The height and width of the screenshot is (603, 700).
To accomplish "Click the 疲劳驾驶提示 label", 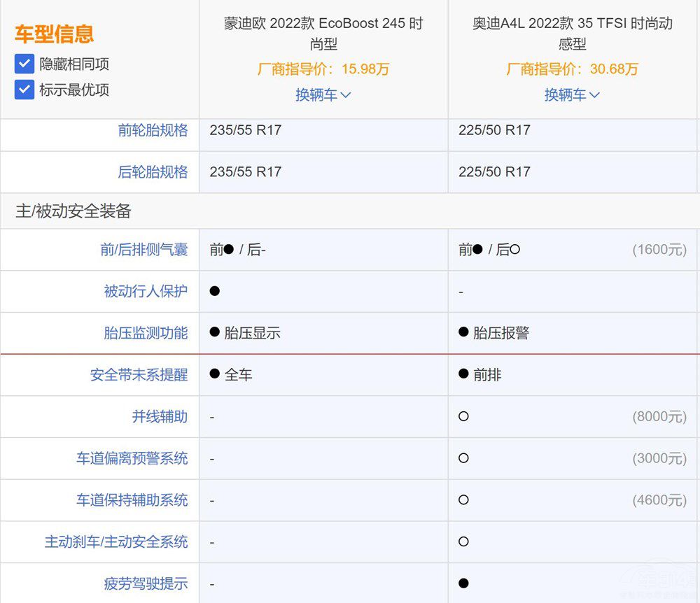I will (x=146, y=583).
